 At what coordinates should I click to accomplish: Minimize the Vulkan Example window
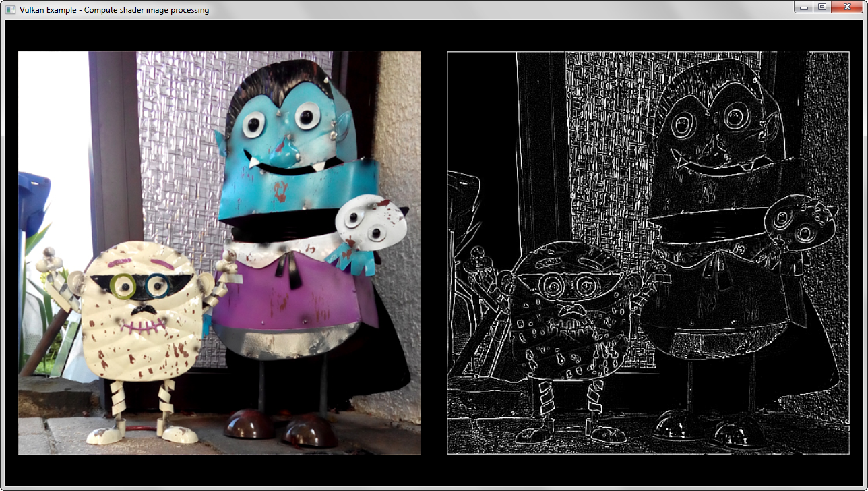803,7
